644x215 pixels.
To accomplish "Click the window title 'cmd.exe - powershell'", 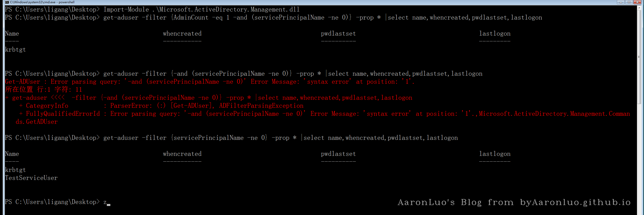I will [x=42, y=2].
